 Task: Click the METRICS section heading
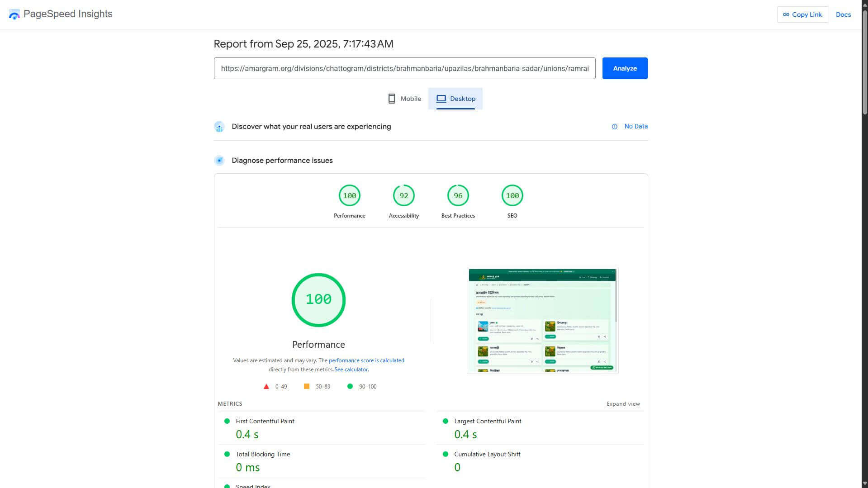(230, 404)
